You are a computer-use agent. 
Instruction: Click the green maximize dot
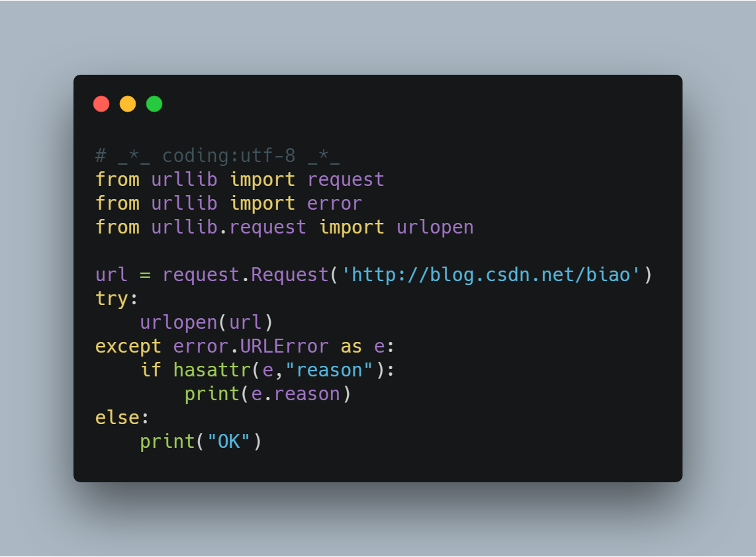154,104
